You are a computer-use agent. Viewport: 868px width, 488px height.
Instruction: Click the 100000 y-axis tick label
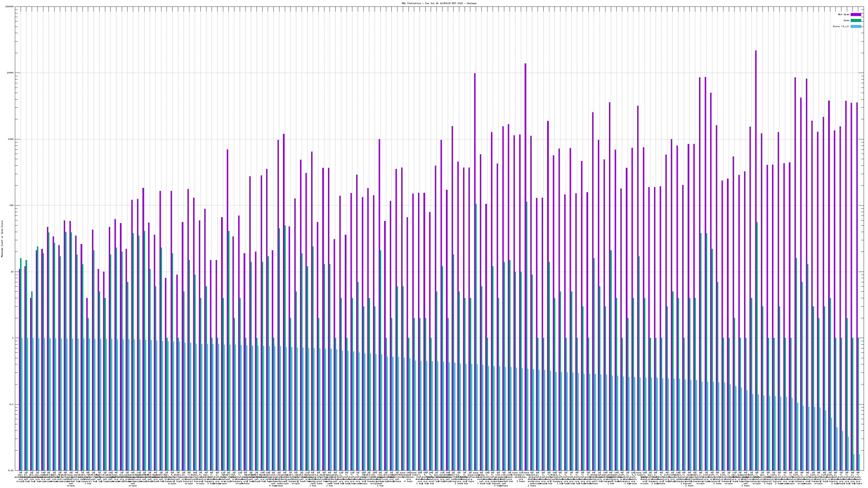pos(10,7)
